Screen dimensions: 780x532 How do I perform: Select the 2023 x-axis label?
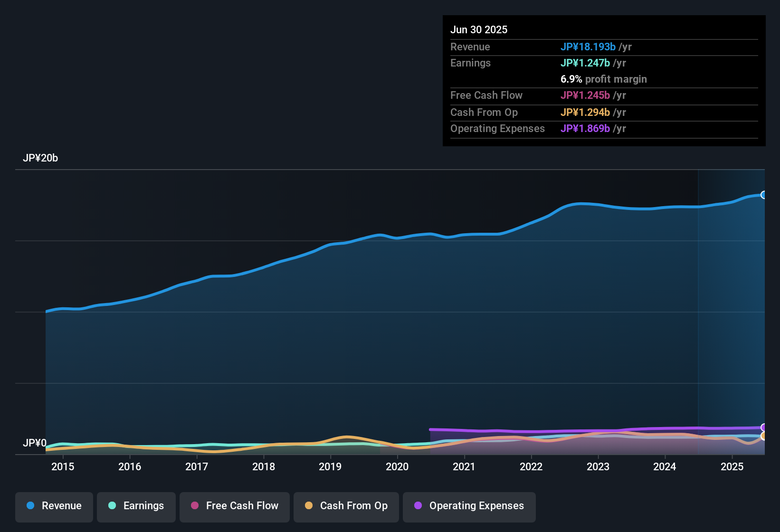click(x=598, y=466)
